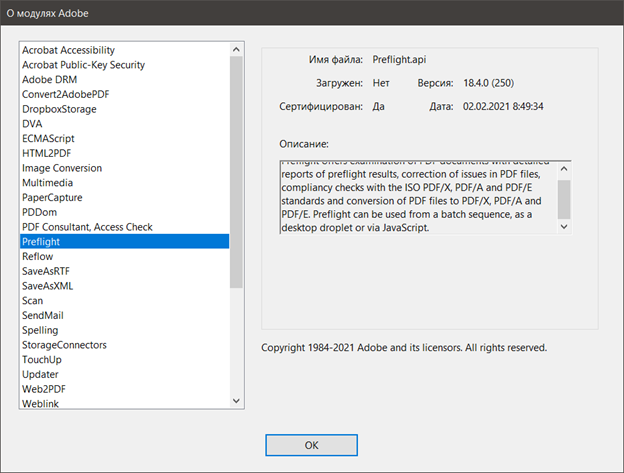Viewport: 624px width, 473px height.
Task: Choose Image Conversion module
Action: (125, 168)
